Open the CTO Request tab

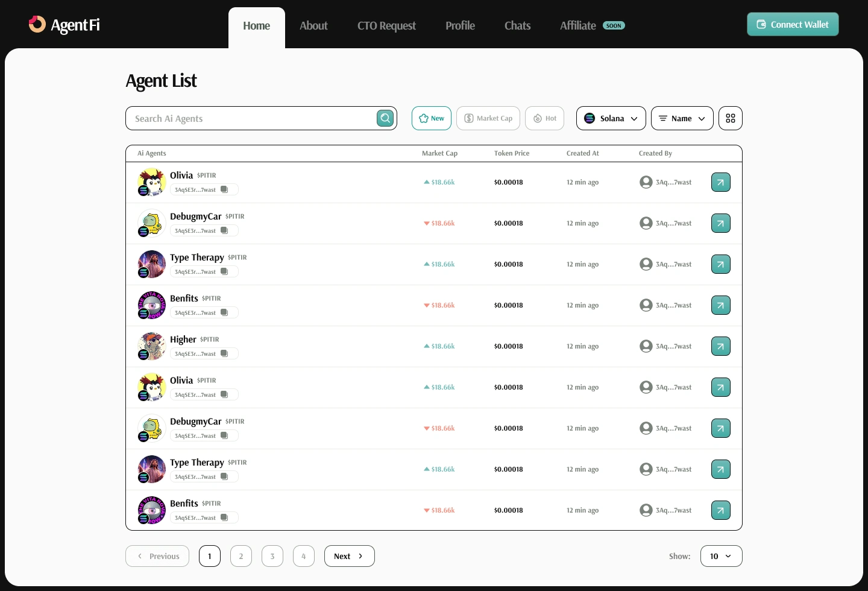click(x=386, y=26)
